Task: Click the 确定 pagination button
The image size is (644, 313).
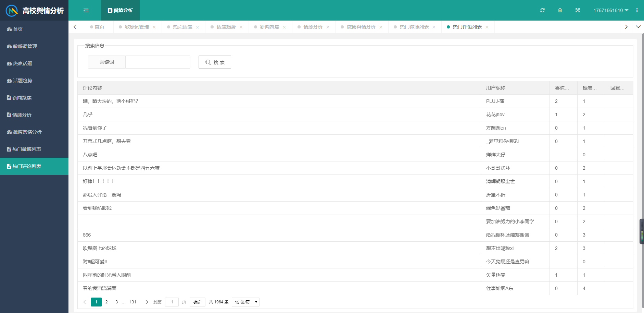Action: [x=198, y=302]
